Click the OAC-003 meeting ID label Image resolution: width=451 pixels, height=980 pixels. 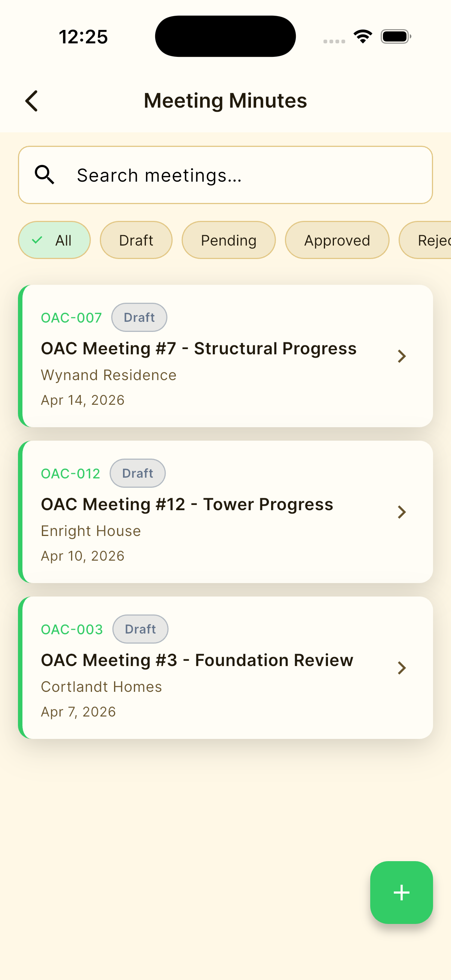[x=72, y=629]
